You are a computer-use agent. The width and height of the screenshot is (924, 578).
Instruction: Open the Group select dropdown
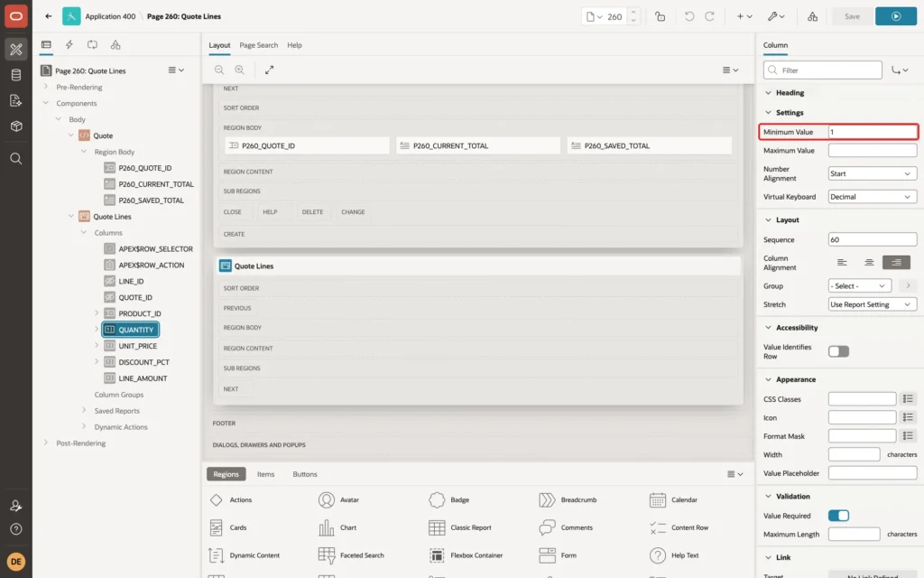pos(859,286)
